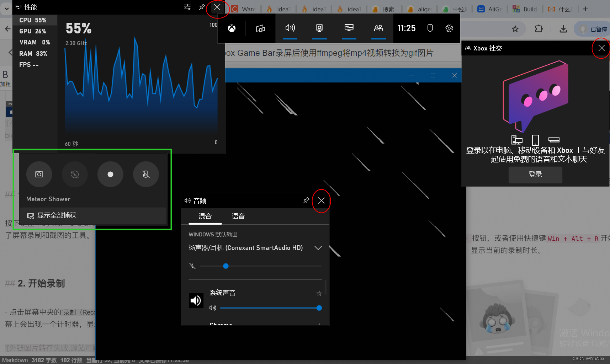Open browser extensions puzzle icon
The width and height of the screenshot is (610, 364).
[x=539, y=29]
